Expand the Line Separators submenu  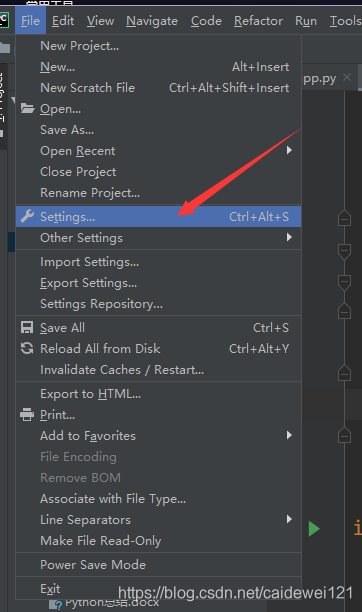coord(159,520)
